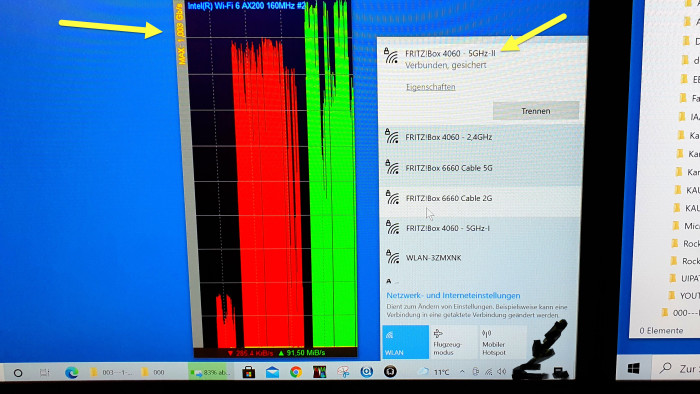Image resolution: width=700 pixels, height=394 pixels.
Task: Open the black circular app taskbar icon
Action: coord(390,371)
